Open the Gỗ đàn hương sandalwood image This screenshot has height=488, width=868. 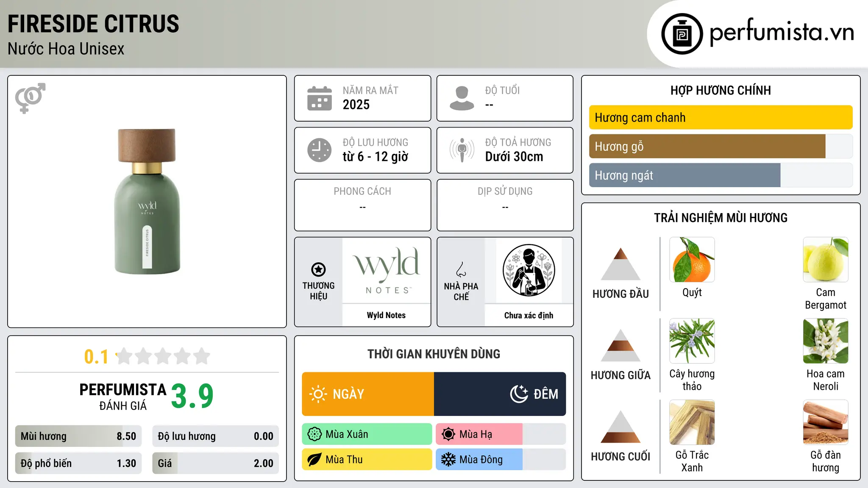click(826, 422)
